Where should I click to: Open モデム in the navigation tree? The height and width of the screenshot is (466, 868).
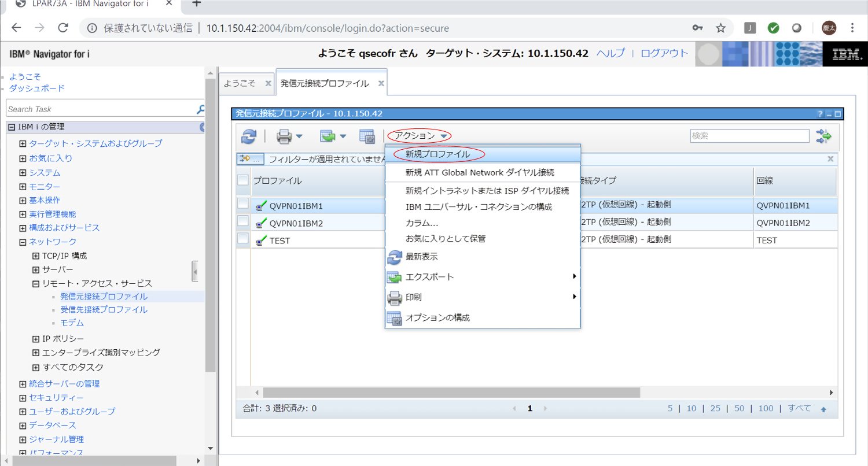(72, 323)
